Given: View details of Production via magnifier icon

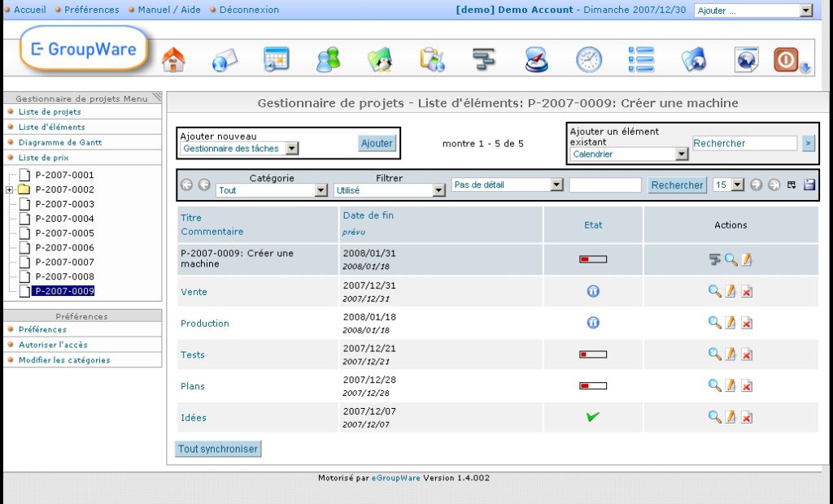Looking at the screenshot, I should point(713,321).
